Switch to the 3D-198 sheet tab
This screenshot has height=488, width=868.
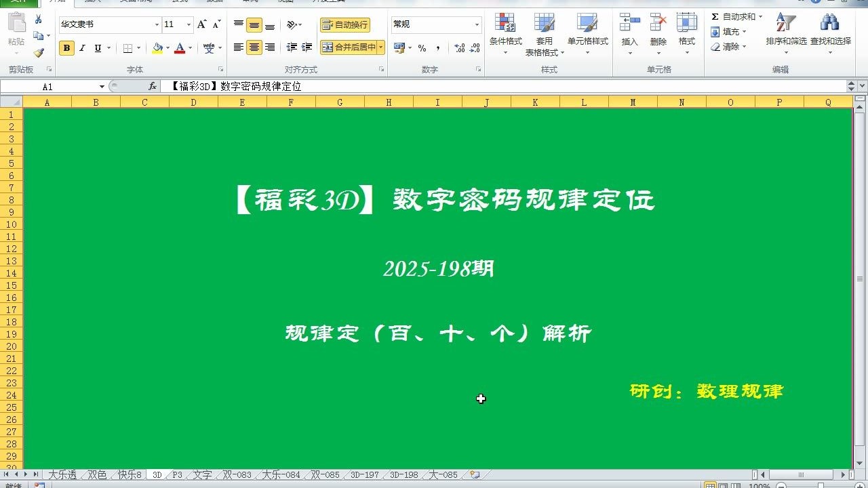click(x=403, y=475)
